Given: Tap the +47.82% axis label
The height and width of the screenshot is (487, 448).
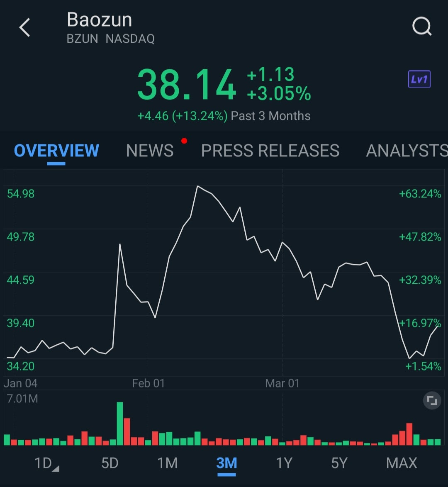Looking at the screenshot, I should (420, 237).
